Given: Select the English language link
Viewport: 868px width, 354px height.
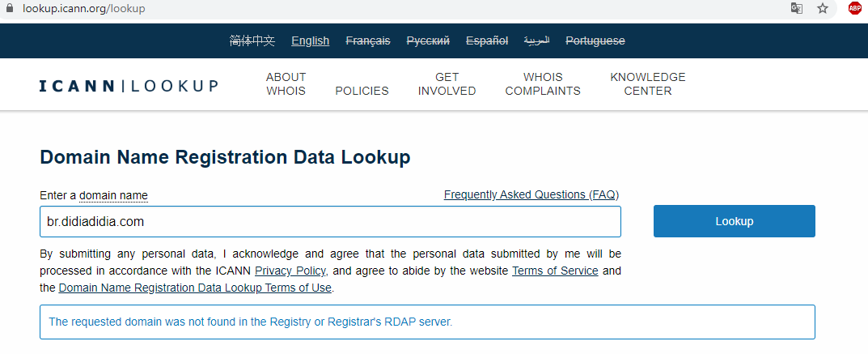Looking at the screenshot, I should click(311, 41).
